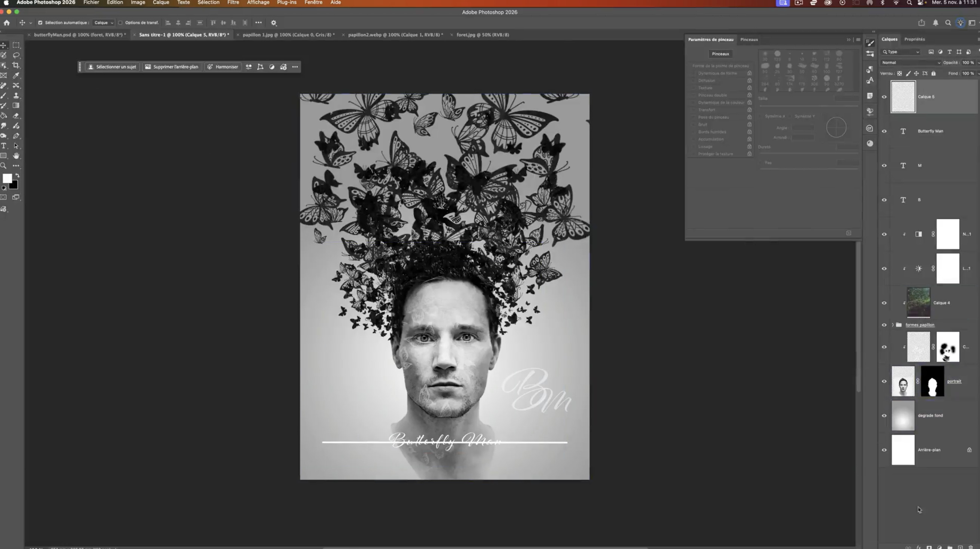Viewport: 980px width, 549px height.
Task: Select the Hand tool
Action: [16, 156]
